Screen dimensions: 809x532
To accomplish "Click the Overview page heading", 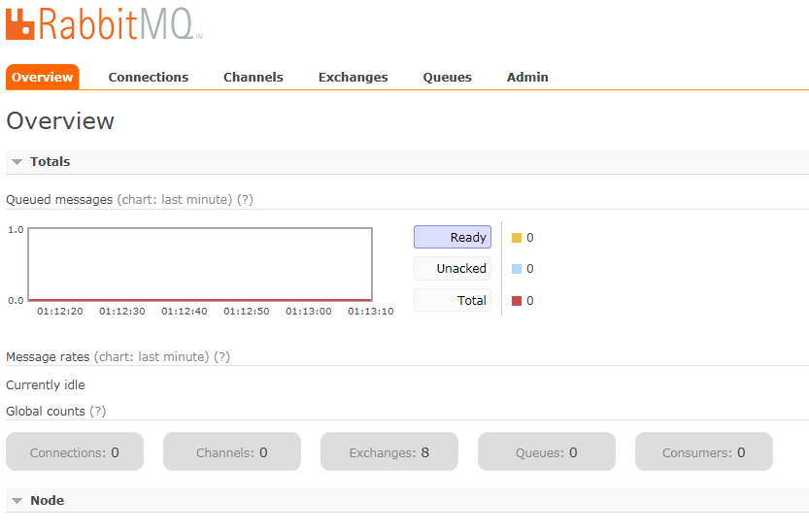I will (60, 121).
